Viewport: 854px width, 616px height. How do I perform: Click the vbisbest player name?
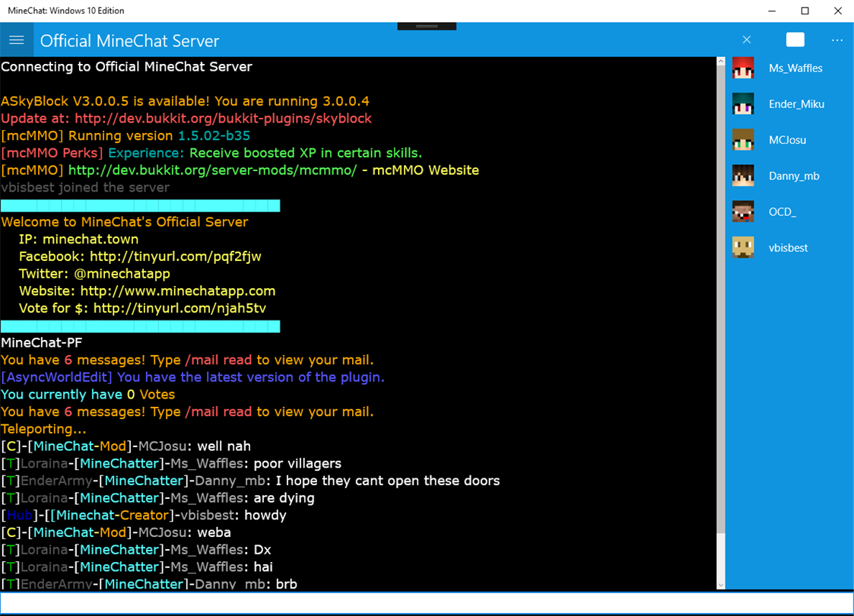click(x=788, y=248)
